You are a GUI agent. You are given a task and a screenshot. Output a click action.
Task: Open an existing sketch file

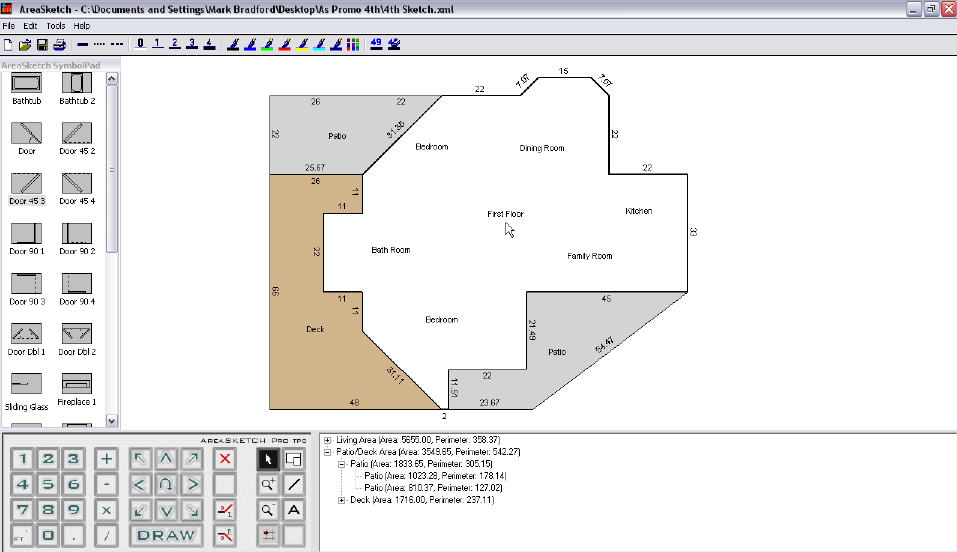click(24, 44)
